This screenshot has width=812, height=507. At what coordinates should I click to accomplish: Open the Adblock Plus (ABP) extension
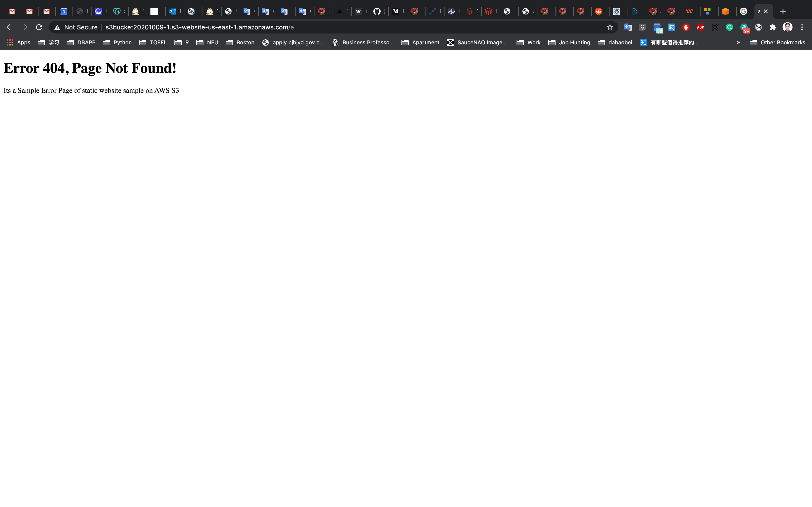(x=700, y=27)
